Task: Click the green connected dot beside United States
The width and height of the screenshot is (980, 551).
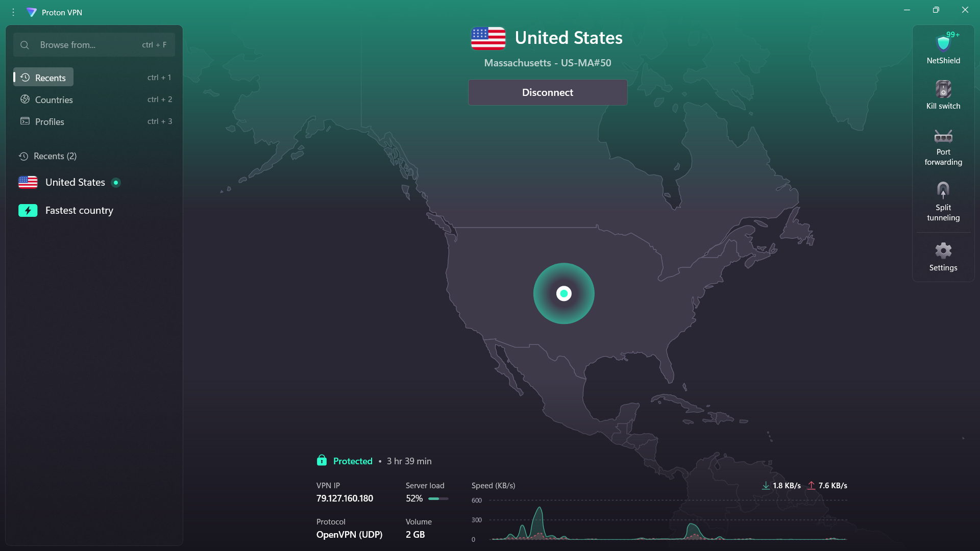Action: tap(116, 183)
